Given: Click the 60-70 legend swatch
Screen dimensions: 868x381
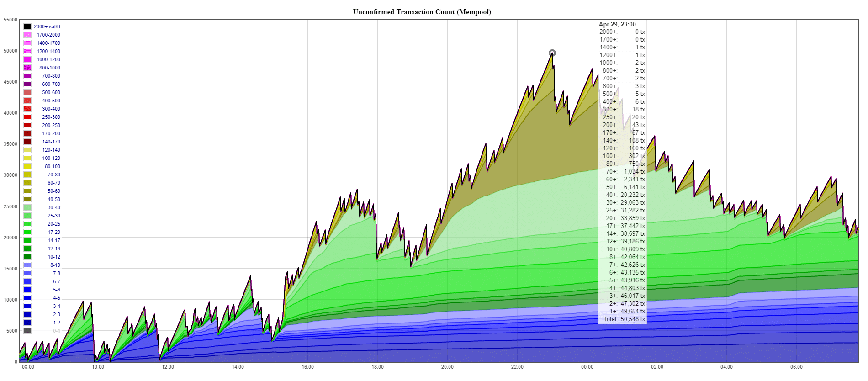Looking at the screenshot, I should (27, 183).
